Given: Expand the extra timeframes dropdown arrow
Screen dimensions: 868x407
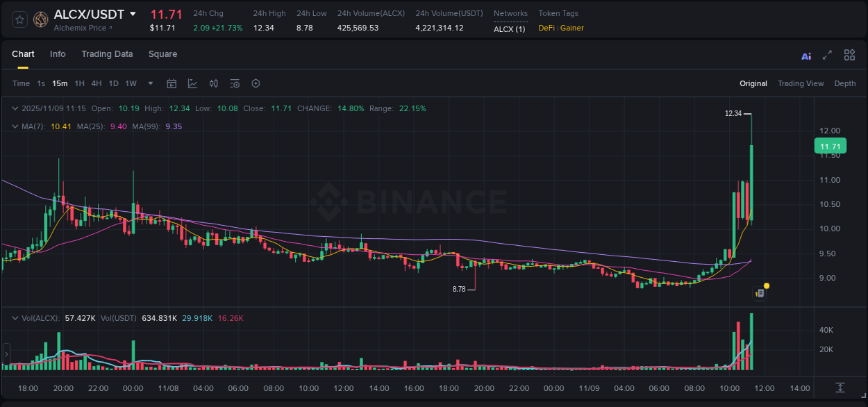Looking at the screenshot, I should (x=149, y=83).
